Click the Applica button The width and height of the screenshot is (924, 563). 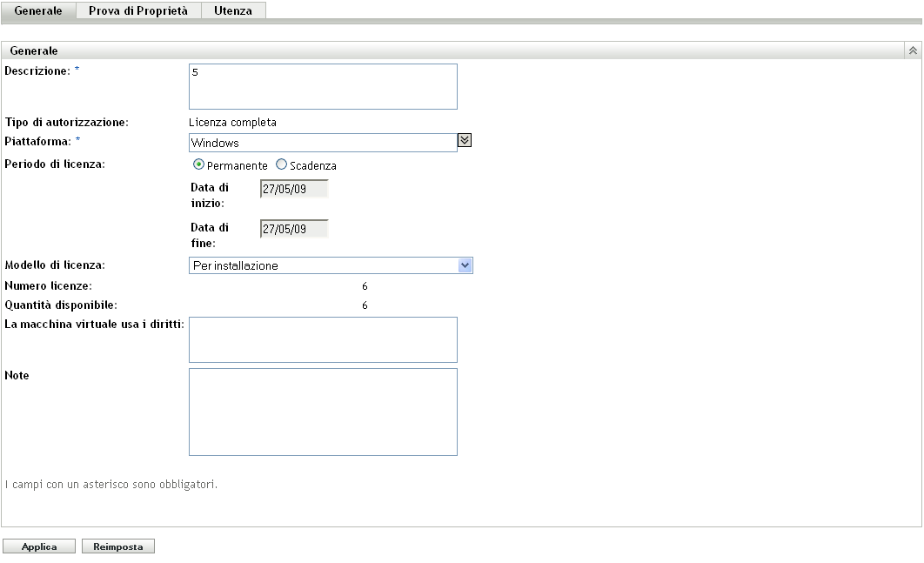coord(39,546)
